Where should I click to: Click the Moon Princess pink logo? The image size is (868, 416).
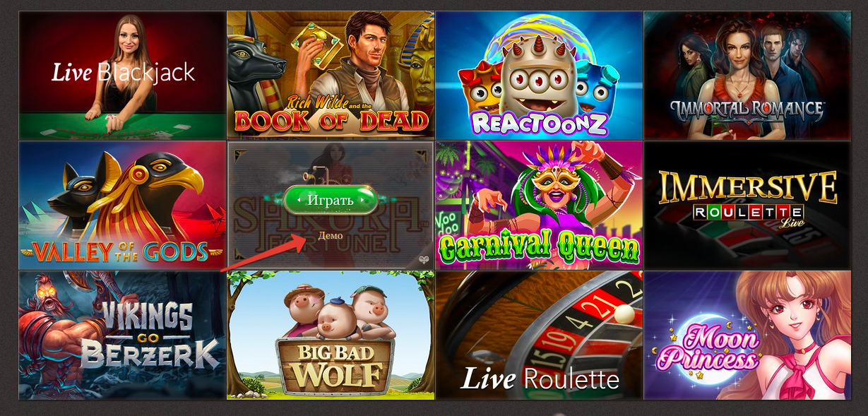(708, 347)
